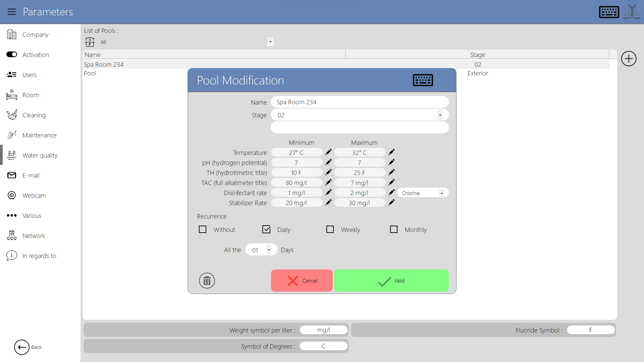Click the trash delete icon in dialog
Image resolution: width=644 pixels, height=362 pixels.
pyautogui.click(x=207, y=281)
